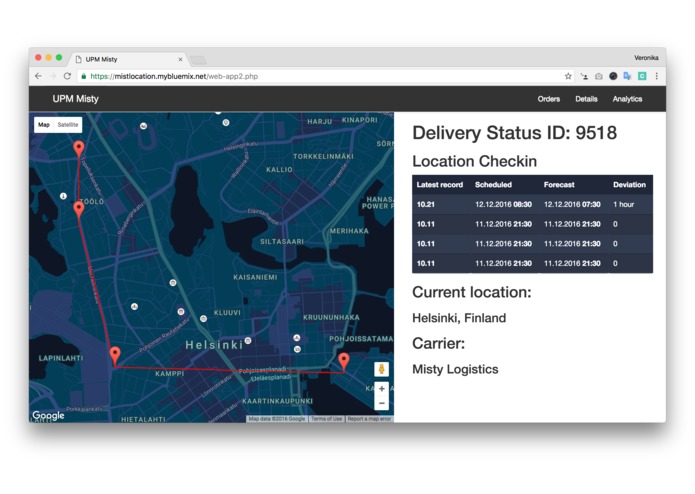695x494 pixels.
Task: Open Details in navbar
Action: pyautogui.click(x=586, y=99)
